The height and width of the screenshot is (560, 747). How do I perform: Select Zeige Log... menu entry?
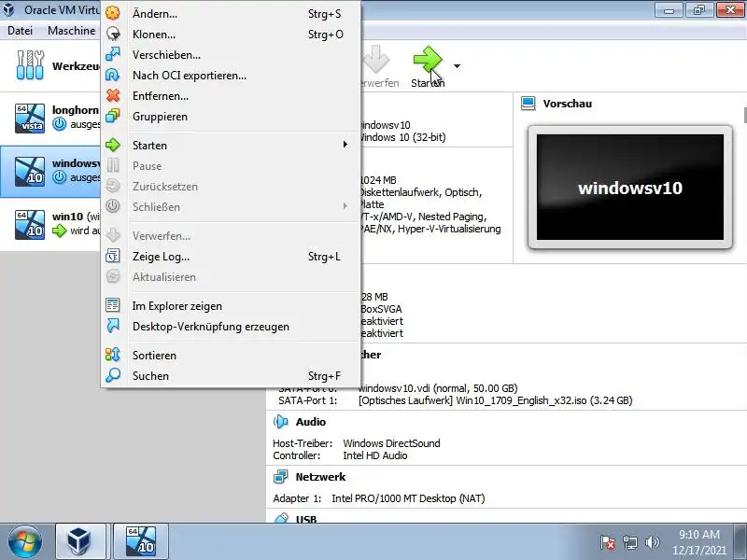pyautogui.click(x=231, y=256)
